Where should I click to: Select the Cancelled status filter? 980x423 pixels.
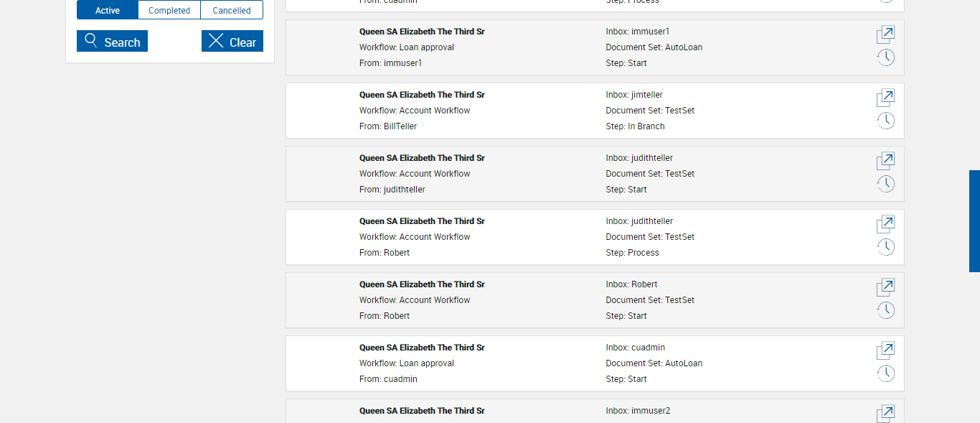(x=232, y=11)
